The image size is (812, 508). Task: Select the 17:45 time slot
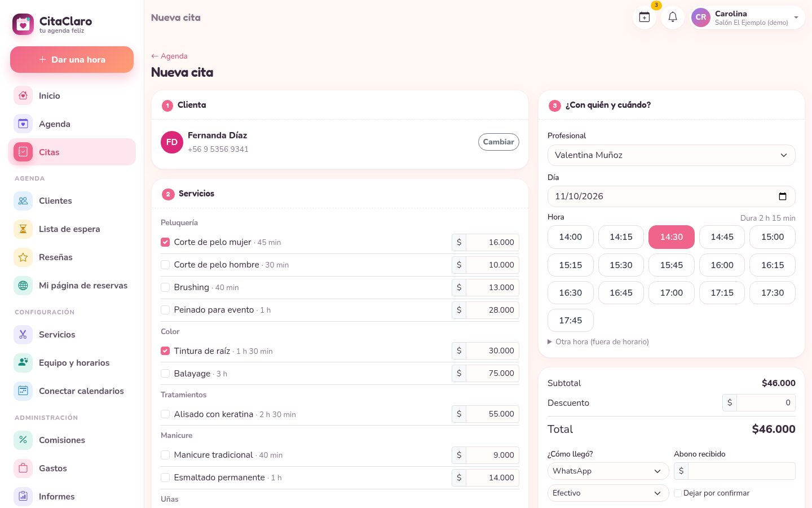(571, 320)
